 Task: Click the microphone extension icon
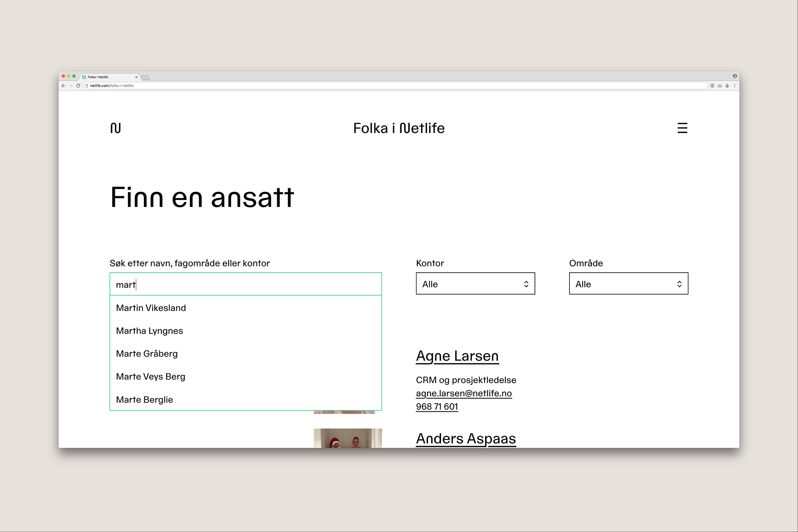pos(727,86)
